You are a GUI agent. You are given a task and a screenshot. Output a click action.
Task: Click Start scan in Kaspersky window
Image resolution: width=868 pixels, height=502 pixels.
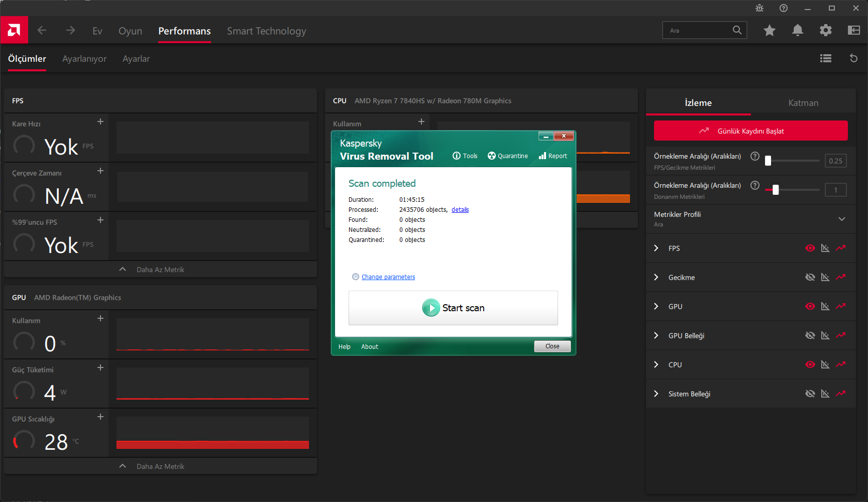(x=453, y=308)
